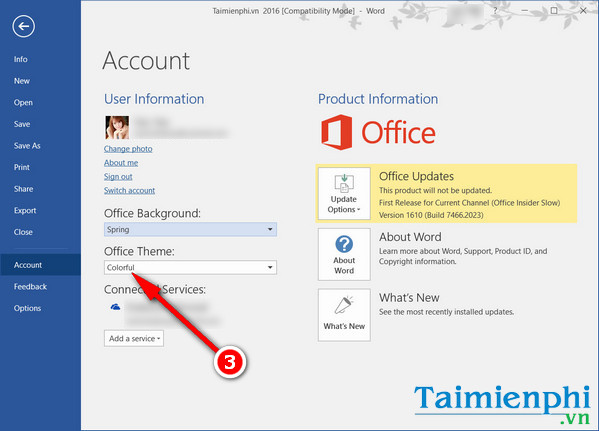Viewport: 599px width, 431px height.
Task: Close the Word window
Action: click(x=583, y=11)
